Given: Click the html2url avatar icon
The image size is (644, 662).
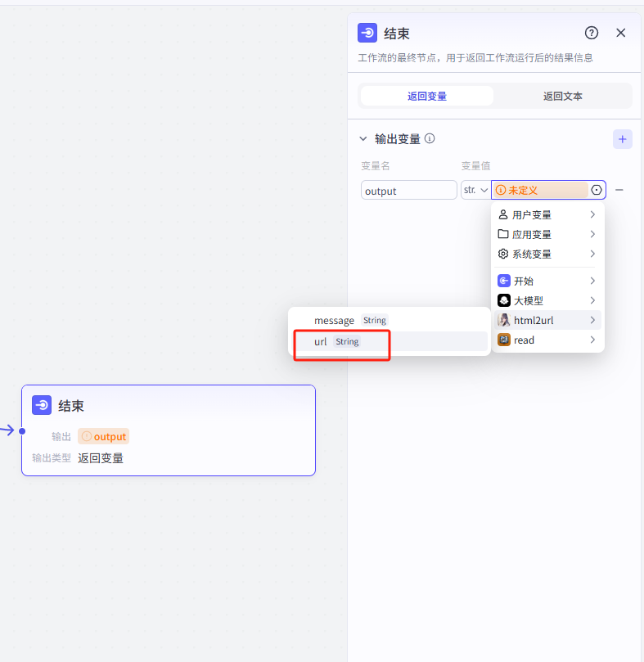Looking at the screenshot, I should point(504,320).
